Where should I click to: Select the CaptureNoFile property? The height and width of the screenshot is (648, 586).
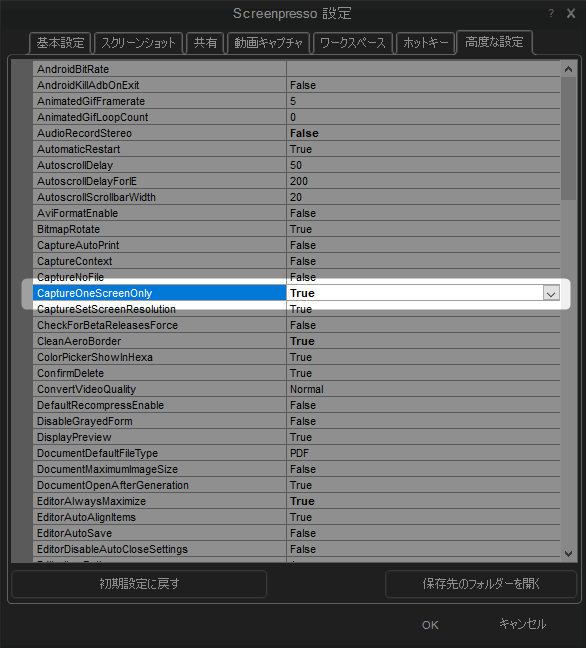pos(159,277)
